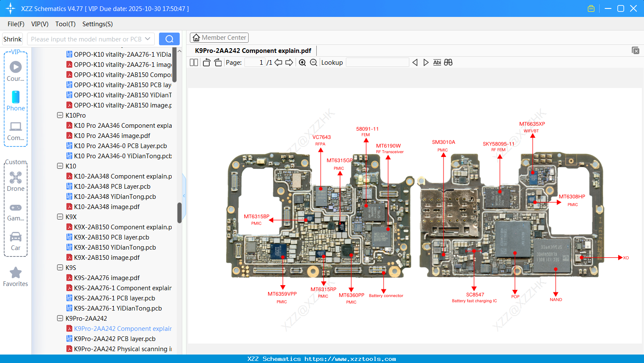
Task: Click the binoculars search icon
Action: click(448, 63)
